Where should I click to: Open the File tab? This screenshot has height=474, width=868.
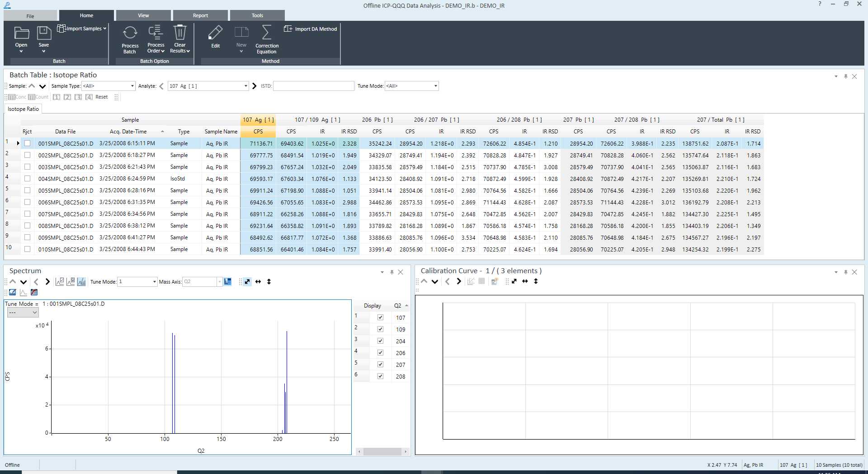30,16
